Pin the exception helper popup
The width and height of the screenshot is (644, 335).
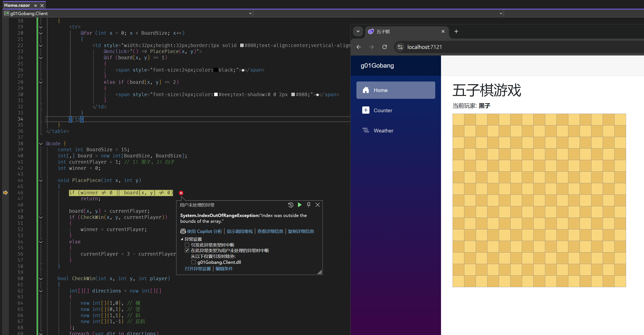pyautogui.click(x=309, y=205)
